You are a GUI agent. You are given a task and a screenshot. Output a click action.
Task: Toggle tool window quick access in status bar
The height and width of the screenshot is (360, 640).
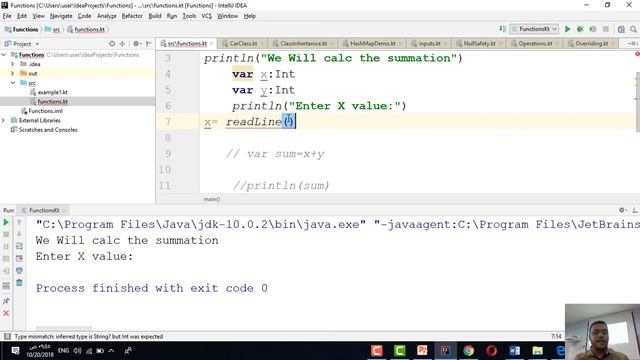tap(7, 336)
